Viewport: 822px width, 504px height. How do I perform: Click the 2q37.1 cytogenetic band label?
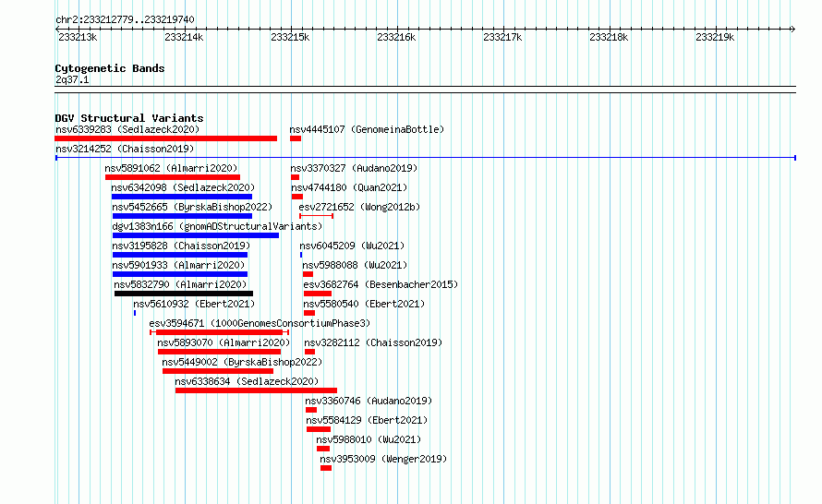pos(72,79)
